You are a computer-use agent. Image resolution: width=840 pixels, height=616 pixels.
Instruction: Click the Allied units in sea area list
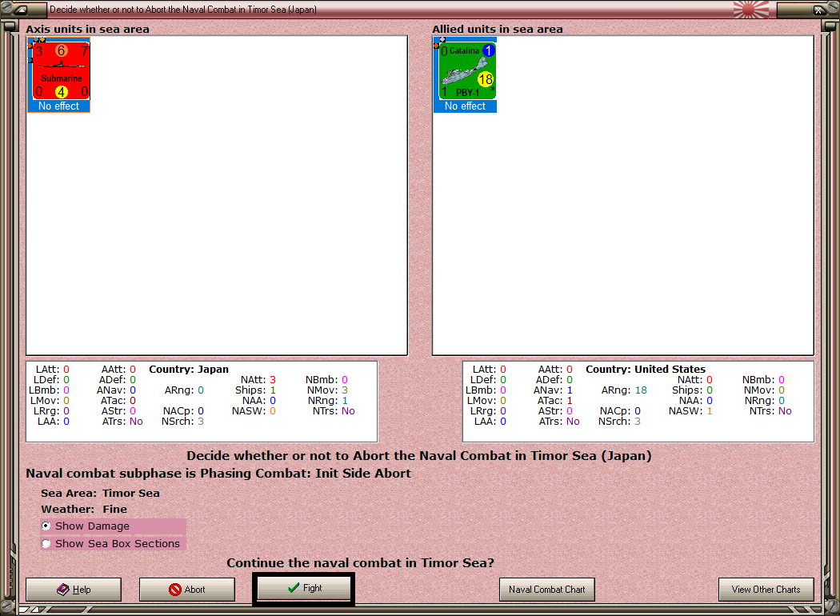coord(623,195)
